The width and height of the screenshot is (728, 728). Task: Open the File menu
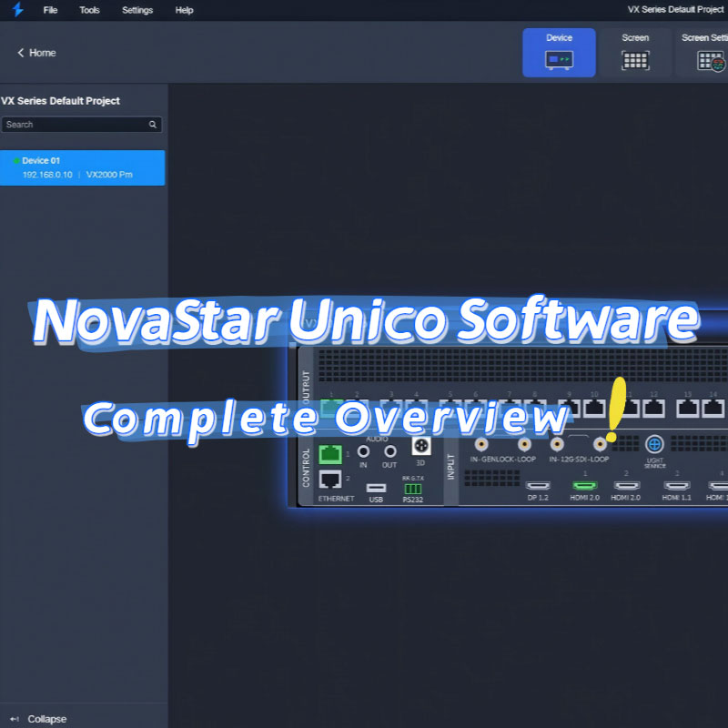pos(50,10)
